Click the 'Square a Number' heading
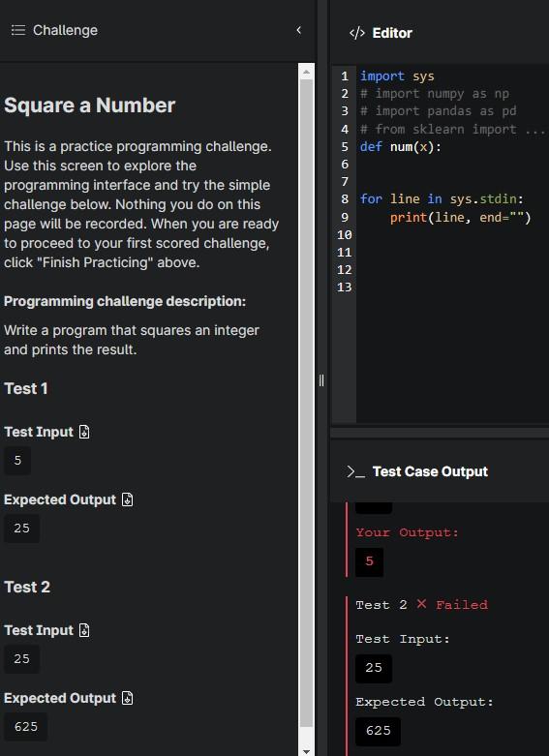Image resolution: width=549 pixels, height=756 pixels. [x=90, y=106]
